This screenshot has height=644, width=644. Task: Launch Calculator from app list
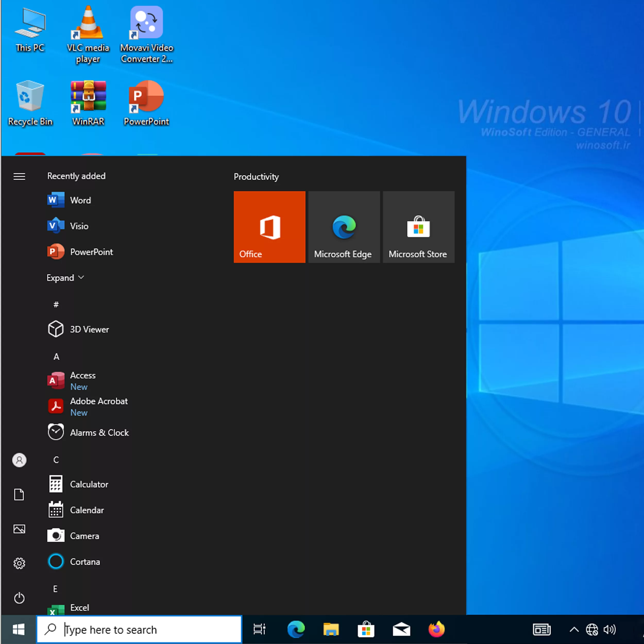89,484
